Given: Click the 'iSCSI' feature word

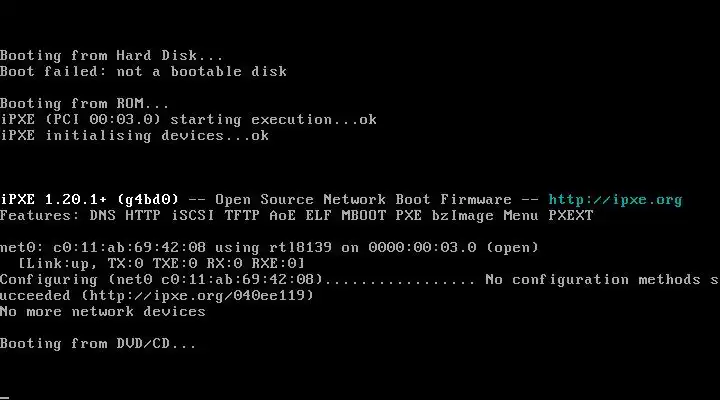Looking at the screenshot, I should [x=193, y=216].
